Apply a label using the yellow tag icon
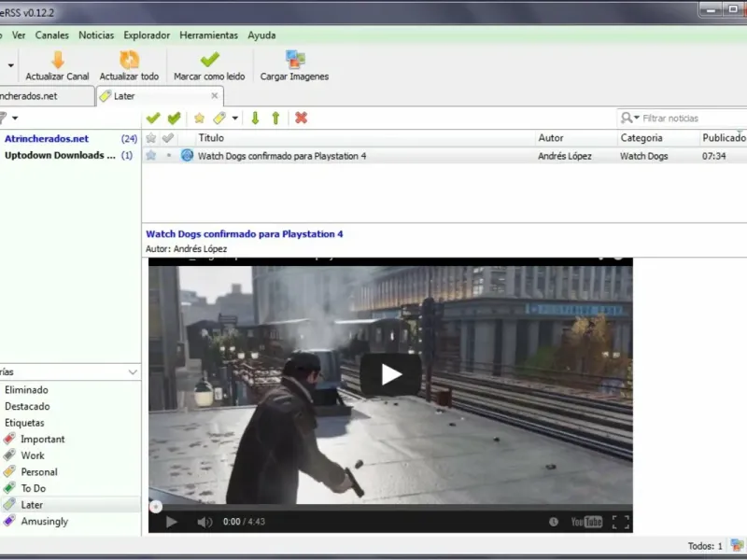This screenshot has width=747, height=560. coord(219,118)
